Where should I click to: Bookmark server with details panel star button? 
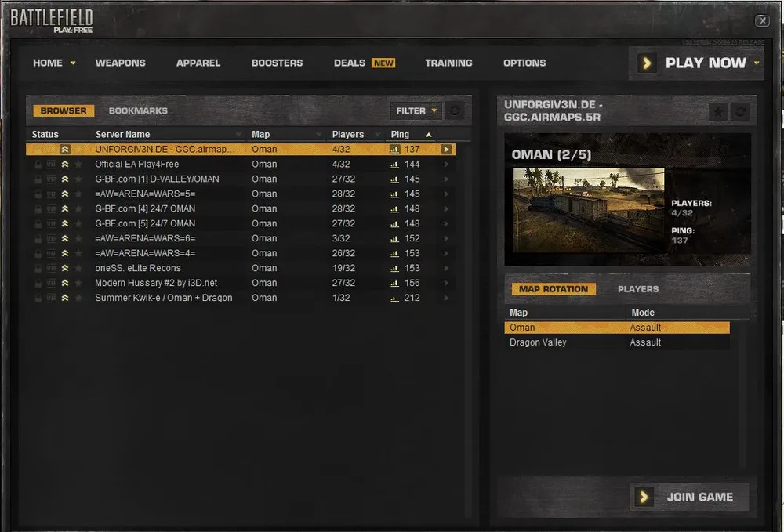(718, 112)
